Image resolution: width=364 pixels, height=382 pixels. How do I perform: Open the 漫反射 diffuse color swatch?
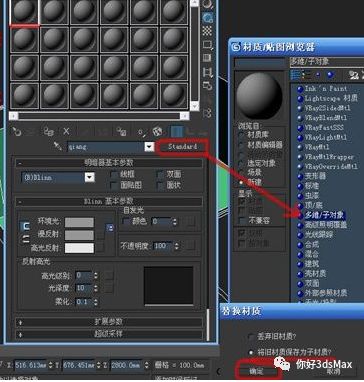point(79,235)
